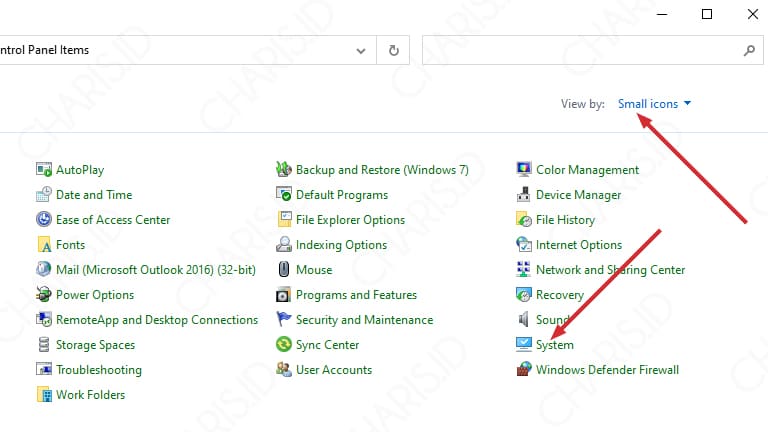Open the Security and Maintenance link
This screenshot has height=432, width=768.
point(364,320)
